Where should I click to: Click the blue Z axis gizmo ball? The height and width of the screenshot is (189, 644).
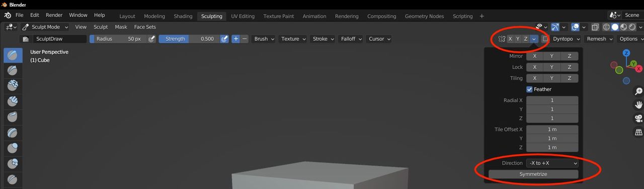pos(626,53)
